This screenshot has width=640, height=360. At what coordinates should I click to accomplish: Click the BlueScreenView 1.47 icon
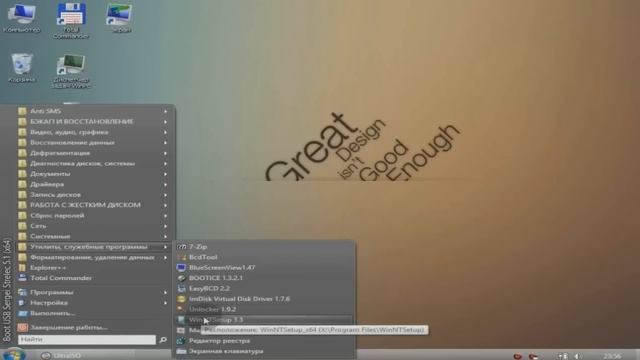(x=181, y=268)
